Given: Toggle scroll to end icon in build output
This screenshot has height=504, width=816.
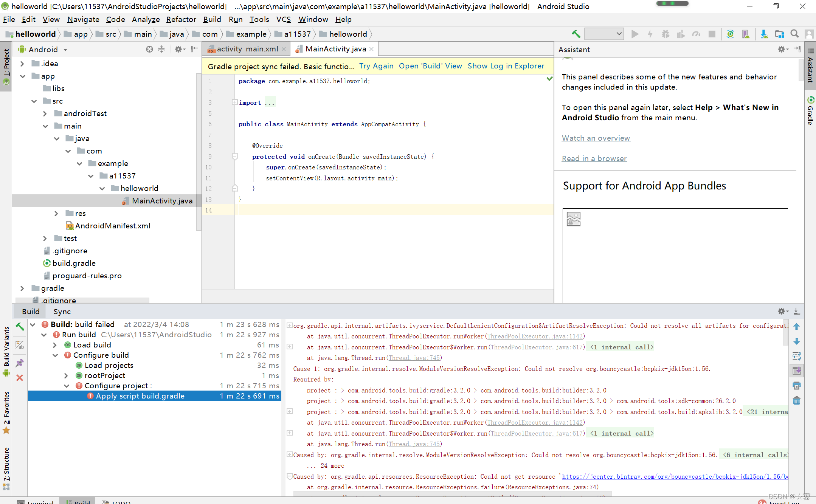Looking at the screenshot, I should [x=796, y=371].
